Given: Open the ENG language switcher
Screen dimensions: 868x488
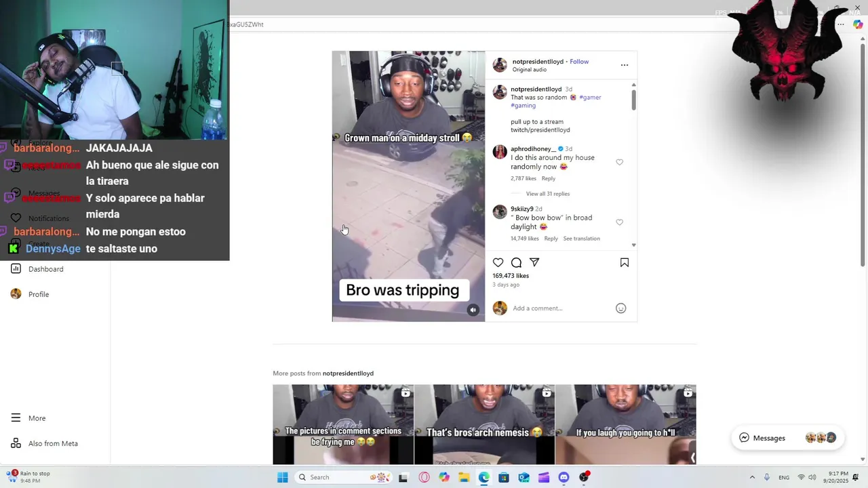Looking at the screenshot, I should 784,477.
